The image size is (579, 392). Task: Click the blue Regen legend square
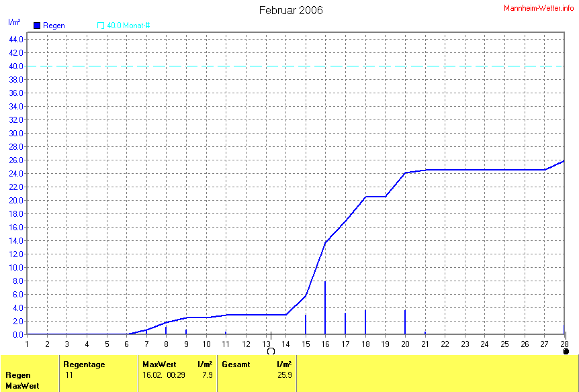click(x=37, y=26)
